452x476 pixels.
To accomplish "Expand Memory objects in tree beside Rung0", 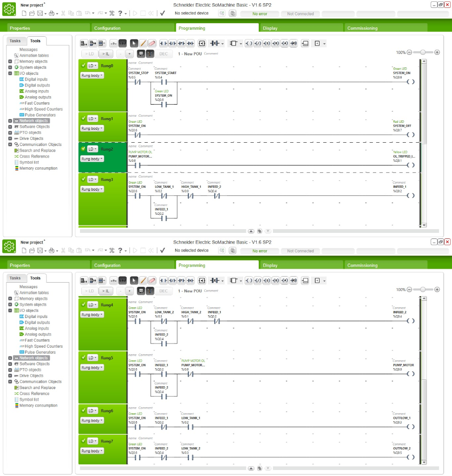I will point(10,61).
